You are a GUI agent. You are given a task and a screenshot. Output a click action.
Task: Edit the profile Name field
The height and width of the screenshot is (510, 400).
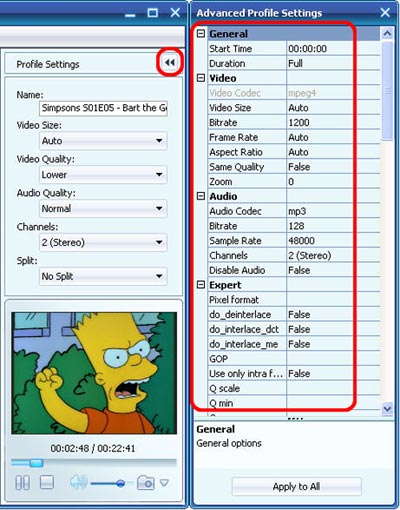tap(103, 108)
